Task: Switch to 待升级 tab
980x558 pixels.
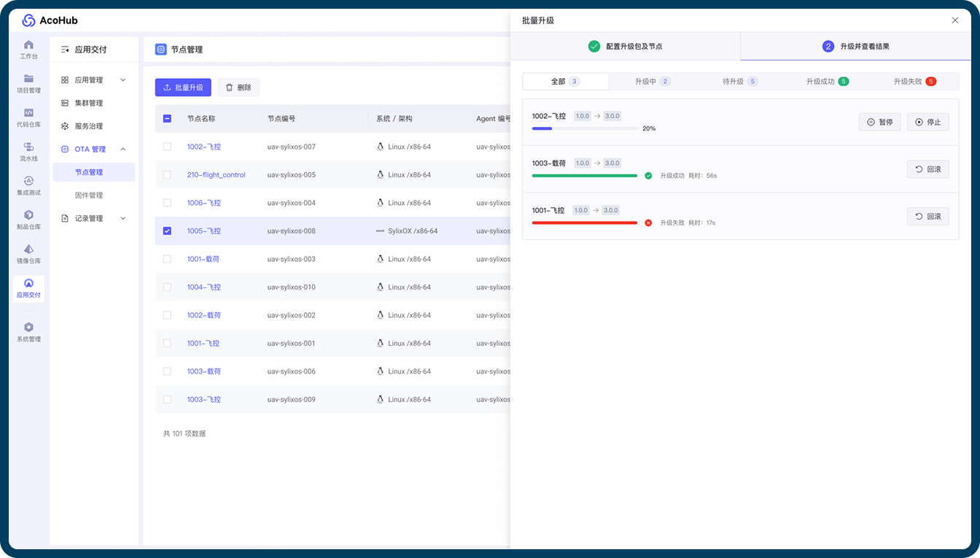Action: tap(740, 82)
